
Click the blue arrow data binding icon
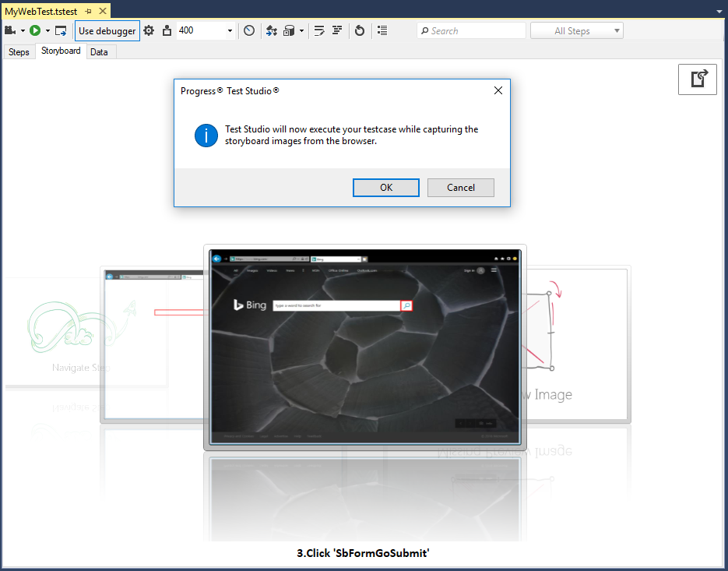[x=272, y=30]
